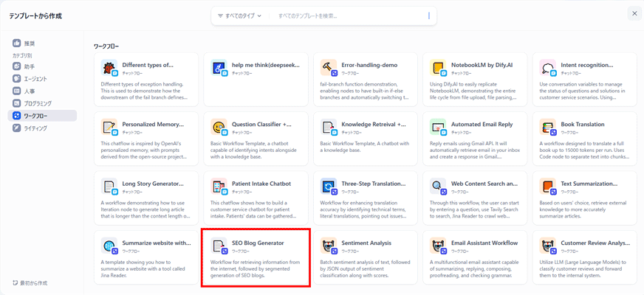The width and height of the screenshot is (644, 295).
Task: Select the 推奨 category in sidebar
Action: 30,44
